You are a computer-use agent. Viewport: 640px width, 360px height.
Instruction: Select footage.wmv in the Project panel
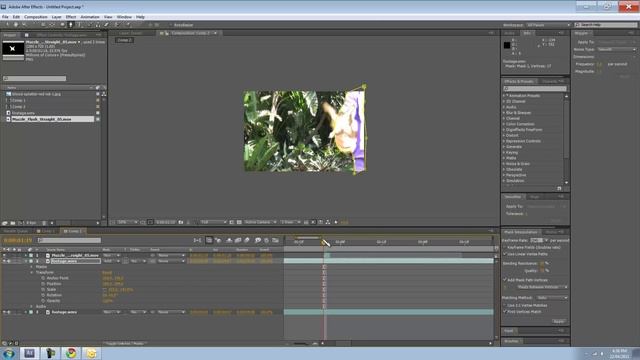click(x=23, y=113)
